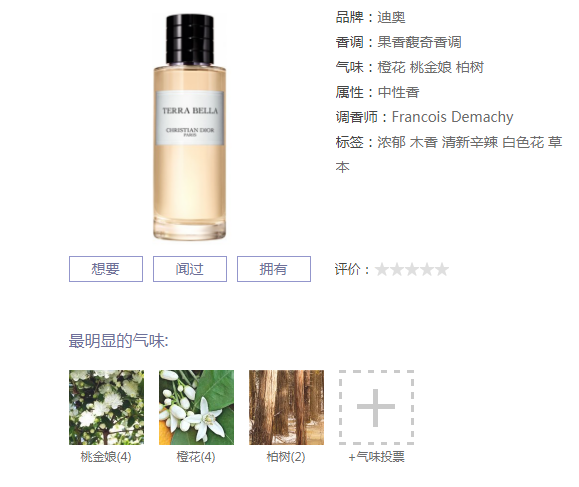View the 橙花 flower thumbnail
This screenshot has height=487, width=579.
(x=196, y=407)
